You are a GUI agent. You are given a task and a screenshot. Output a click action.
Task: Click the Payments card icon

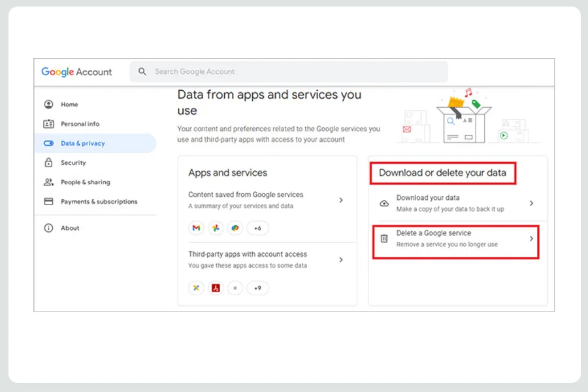point(48,201)
